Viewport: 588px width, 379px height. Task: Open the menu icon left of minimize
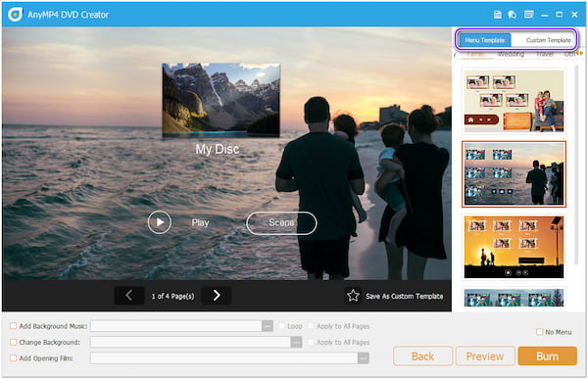529,15
